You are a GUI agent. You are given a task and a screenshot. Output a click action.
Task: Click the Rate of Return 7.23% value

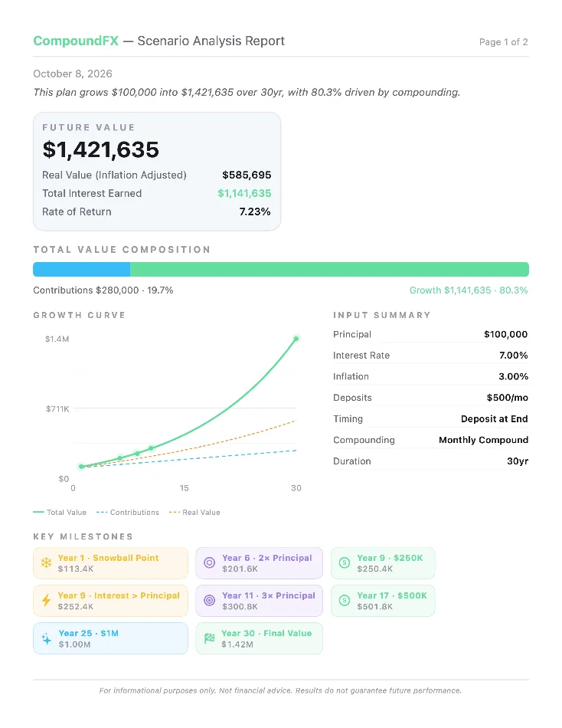click(x=255, y=212)
